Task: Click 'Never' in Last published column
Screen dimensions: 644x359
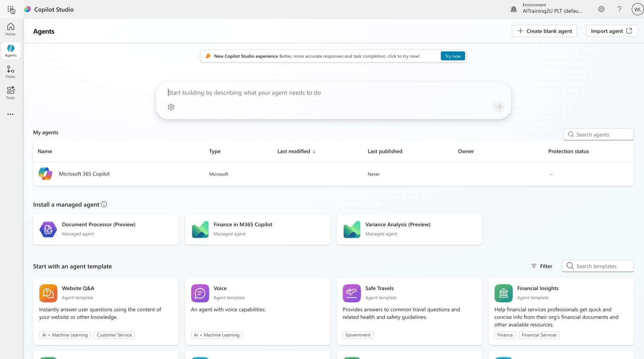Action: coord(374,174)
